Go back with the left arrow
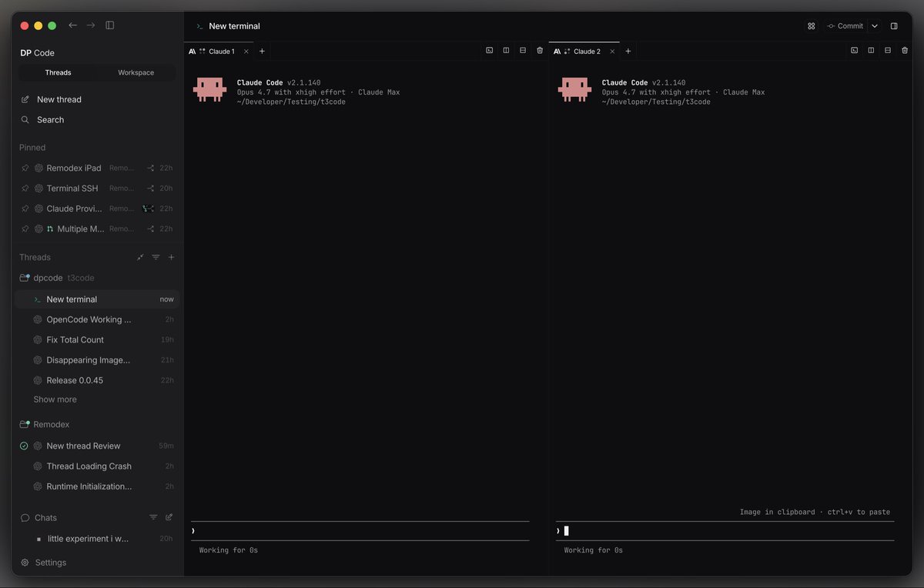 [x=72, y=25]
